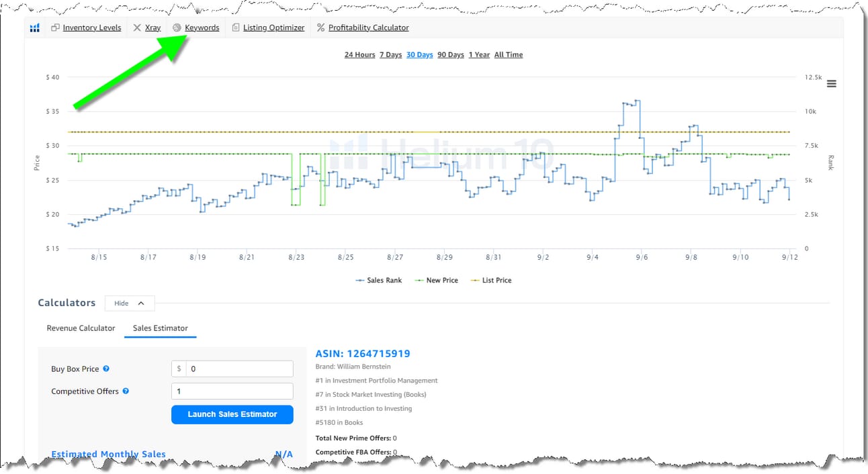
Task: Click the Xray cross icon
Action: (137, 28)
